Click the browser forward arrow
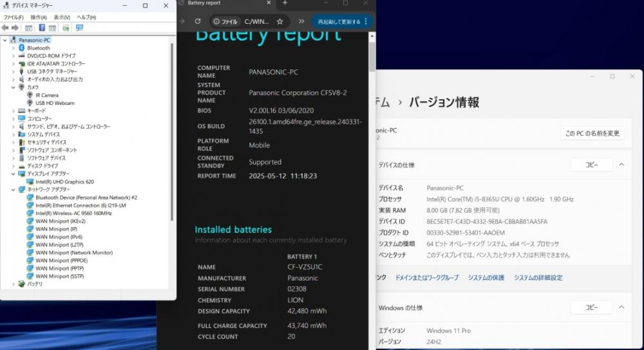 click(x=182, y=21)
